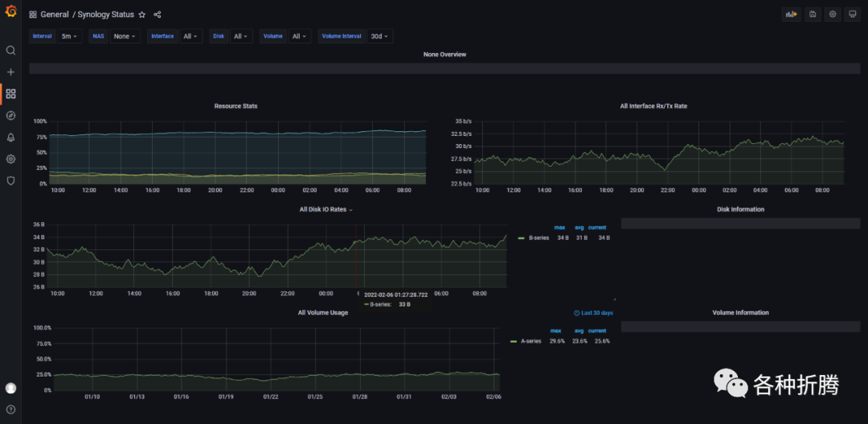The width and height of the screenshot is (868, 424).
Task: Star the Synology Status dashboard
Action: (x=142, y=14)
